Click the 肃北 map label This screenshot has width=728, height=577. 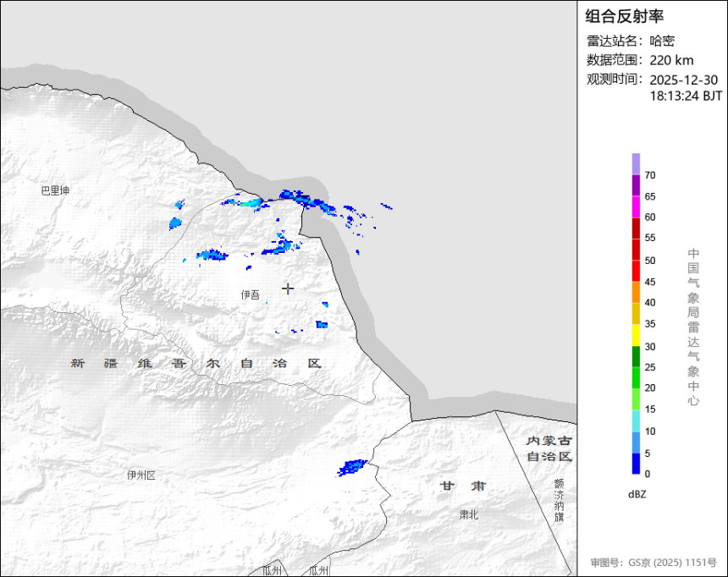click(x=468, y=514)
